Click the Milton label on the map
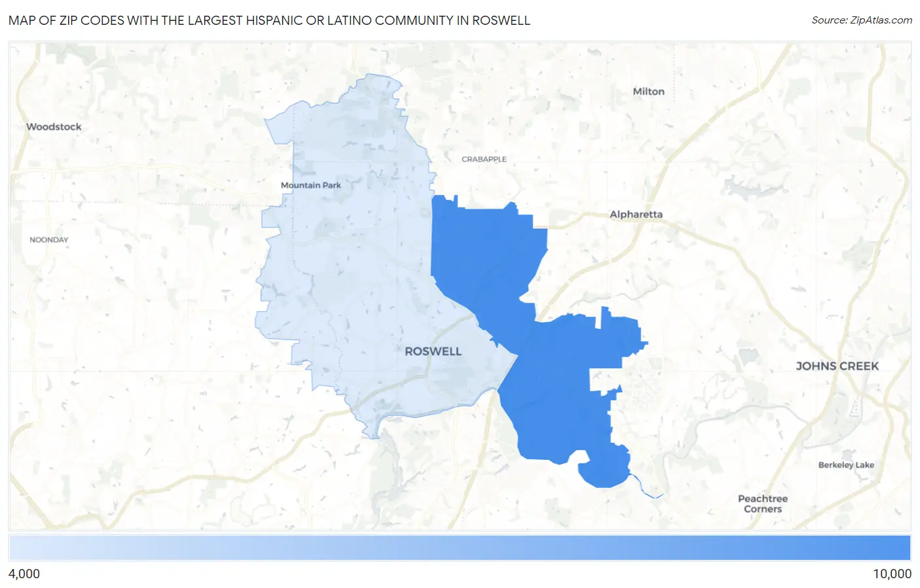Image resolution: width=920 pixels, height=588 pixels. click(x=648, y=92)
